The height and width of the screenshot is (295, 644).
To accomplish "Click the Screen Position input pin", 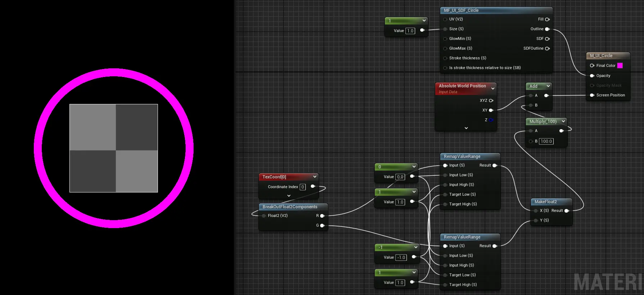I will coord(592,95).
